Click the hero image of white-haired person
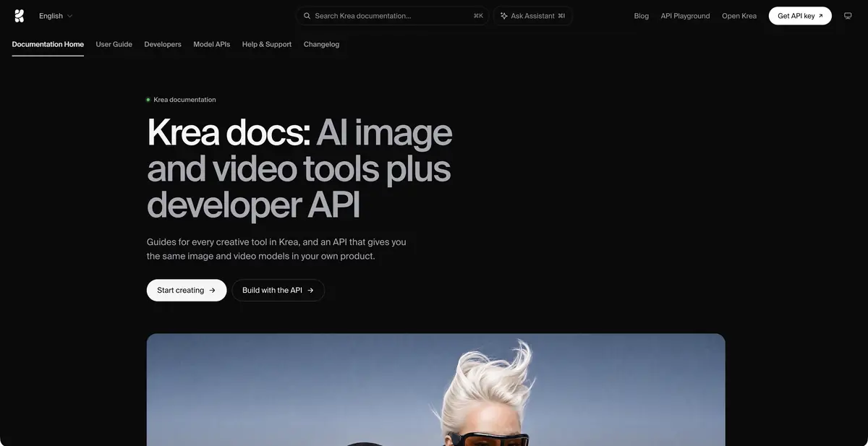The image size is (868, 446). [x=435, y=390]
